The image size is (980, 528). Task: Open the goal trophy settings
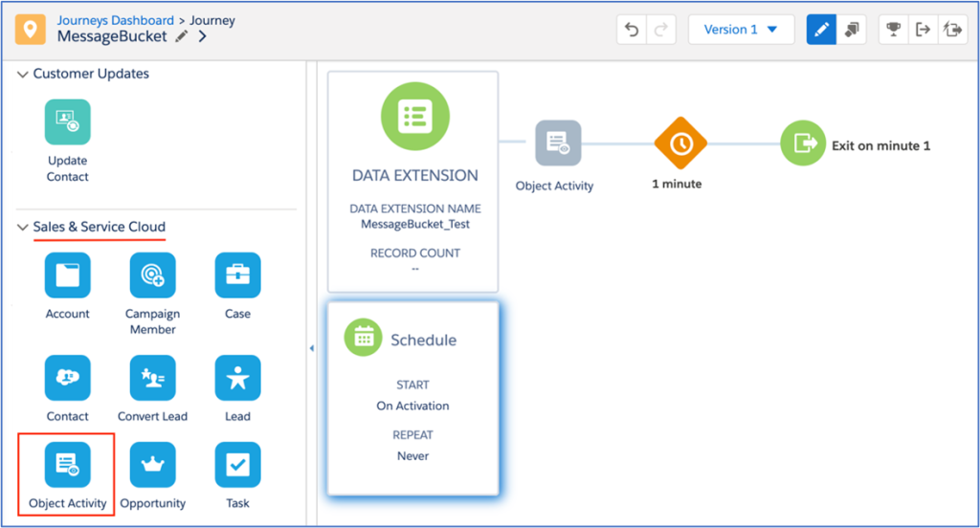coord(894,30)
